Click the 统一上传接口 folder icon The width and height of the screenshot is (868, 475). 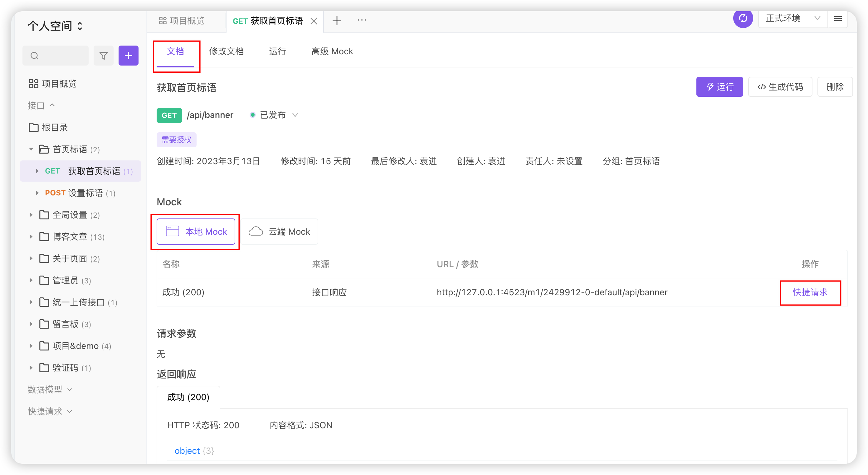pyautogui.click(x=44, y=302)
